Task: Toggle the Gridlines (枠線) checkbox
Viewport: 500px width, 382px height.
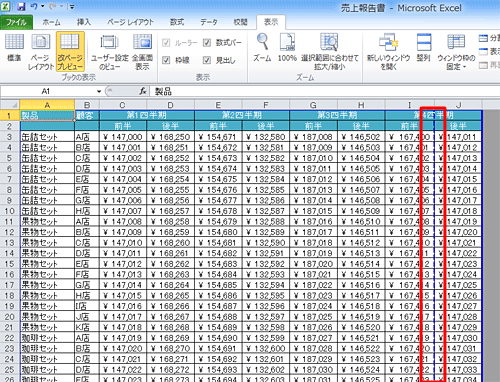Action: pos(166,60)
